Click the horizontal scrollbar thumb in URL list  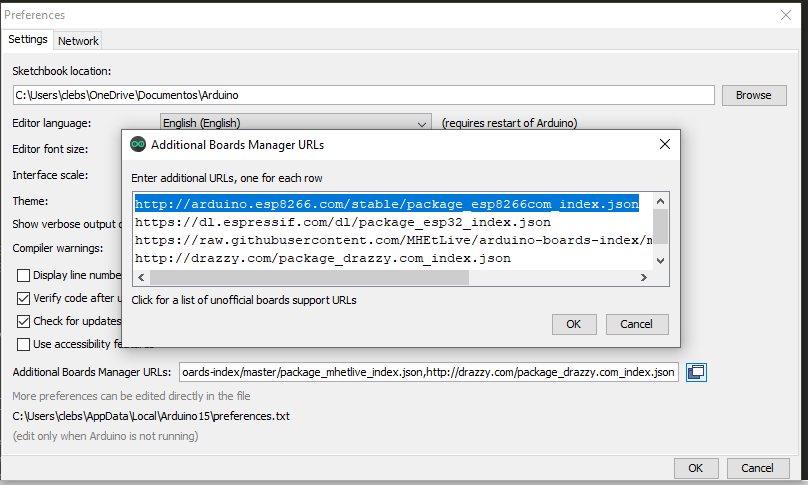[309, 277]
